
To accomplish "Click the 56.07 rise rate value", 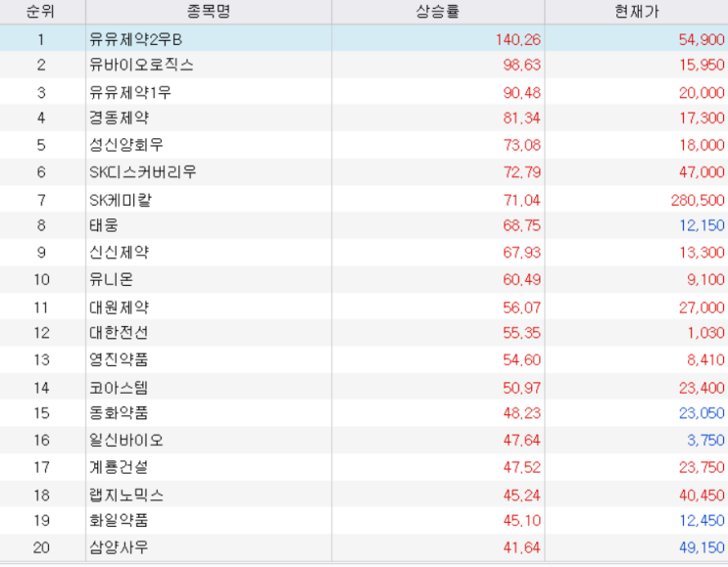I will pyautogui.click(x=522, y=307).
